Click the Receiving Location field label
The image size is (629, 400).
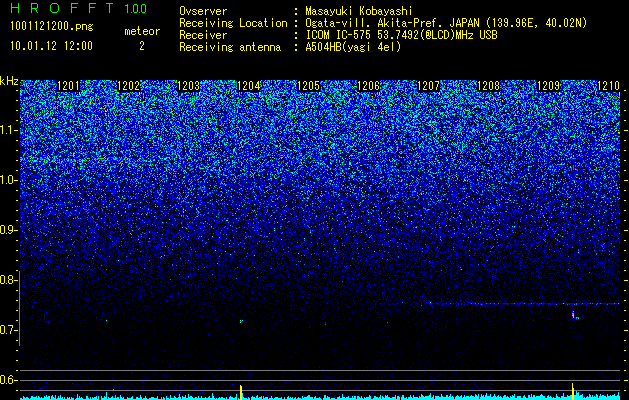click(x=233, y=23)
